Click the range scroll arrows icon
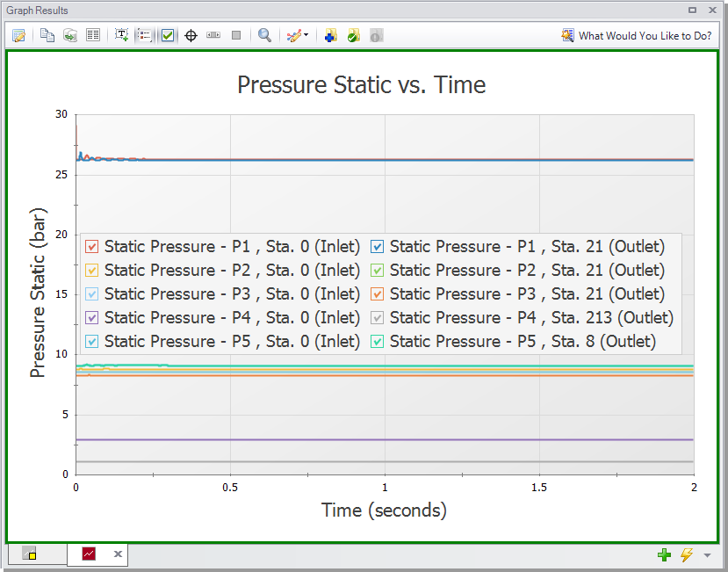 (213, 35)
